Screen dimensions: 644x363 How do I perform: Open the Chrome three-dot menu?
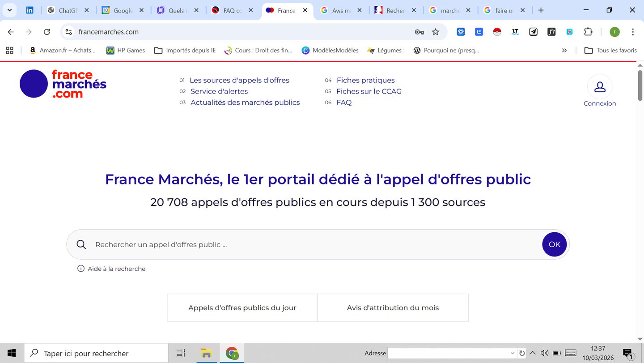click(x=633, y=32)
